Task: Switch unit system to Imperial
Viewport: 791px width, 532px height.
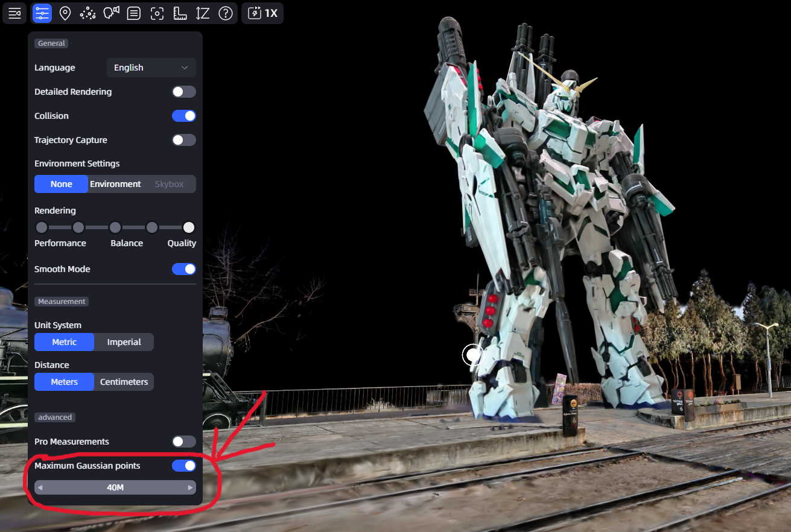Action: (x=124, y=342)
